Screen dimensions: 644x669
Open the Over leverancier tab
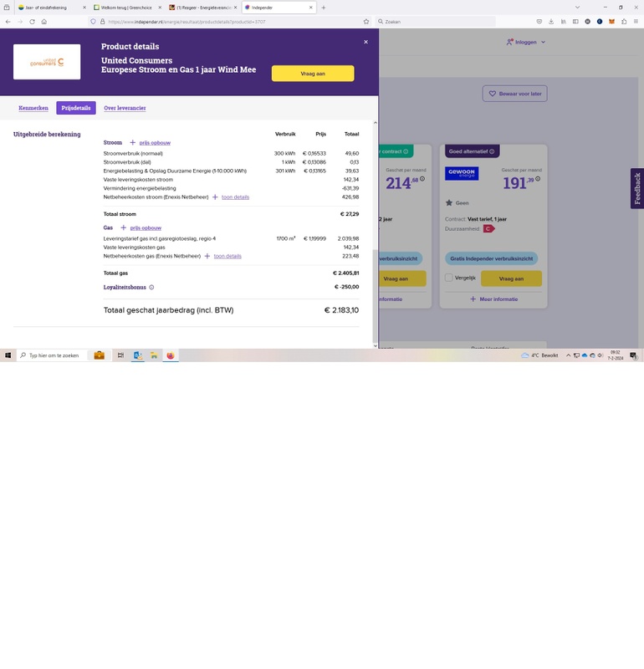[x=125, y=108]
